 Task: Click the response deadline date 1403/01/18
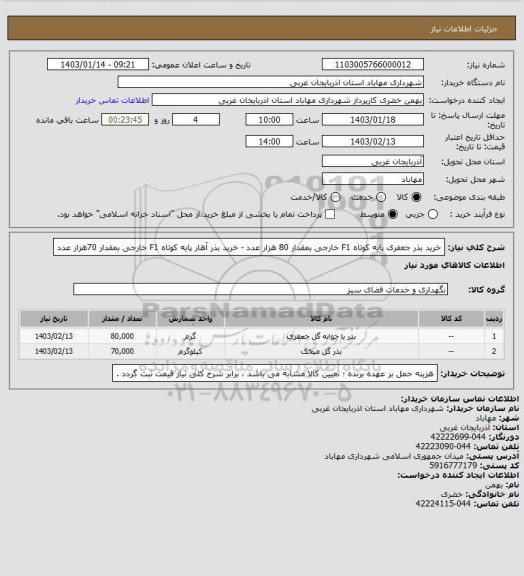(373, 120)
